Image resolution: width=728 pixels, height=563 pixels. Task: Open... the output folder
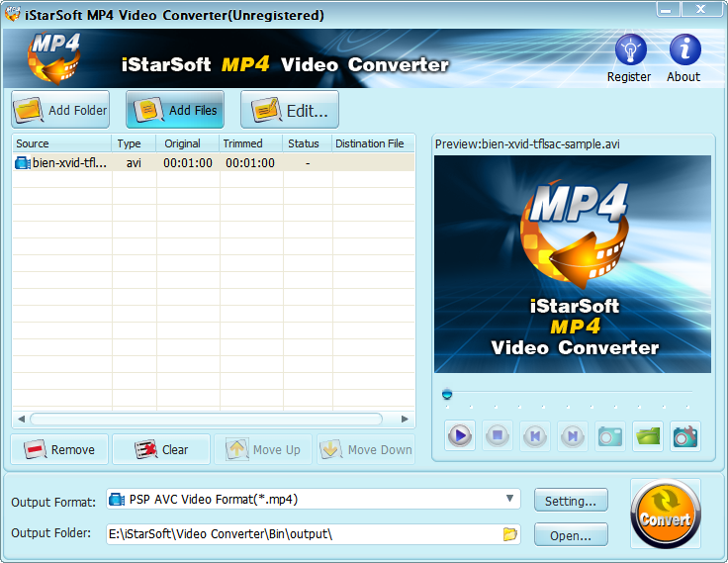tap(571, 534)
